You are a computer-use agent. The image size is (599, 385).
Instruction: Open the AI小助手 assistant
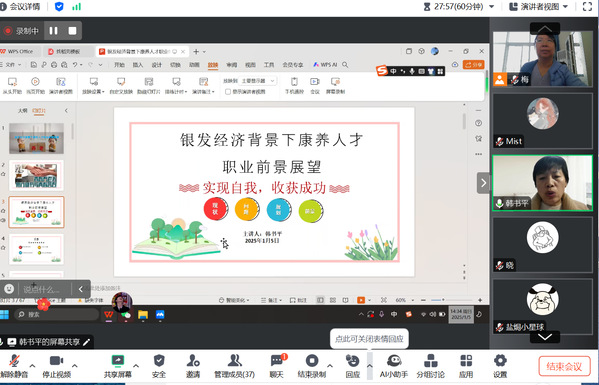click(x=394, y=366)
